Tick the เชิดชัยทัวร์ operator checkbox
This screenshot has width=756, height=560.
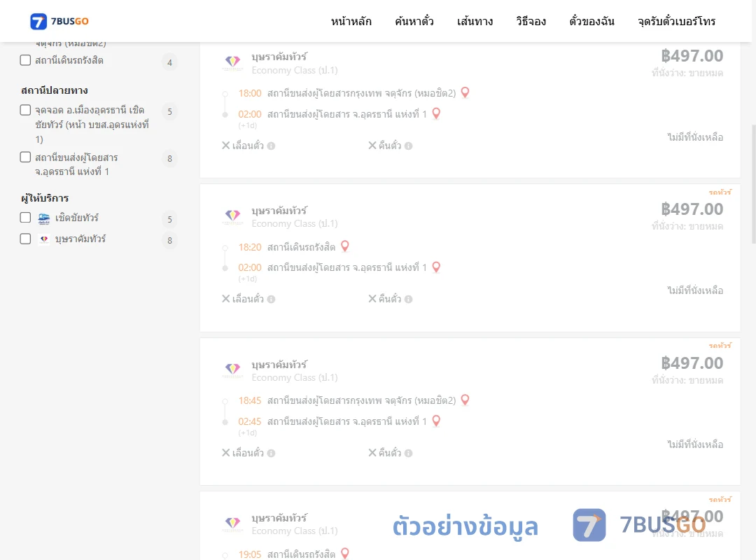coord(26,218)
